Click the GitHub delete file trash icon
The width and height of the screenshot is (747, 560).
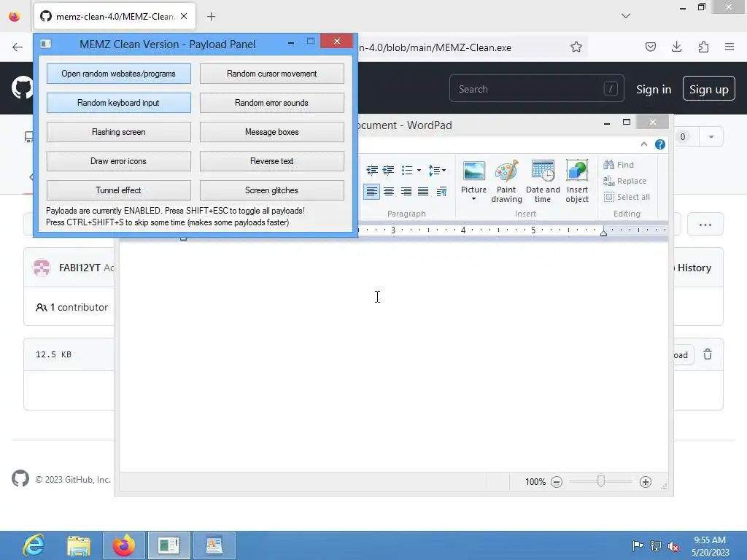[x=708, y=354]
